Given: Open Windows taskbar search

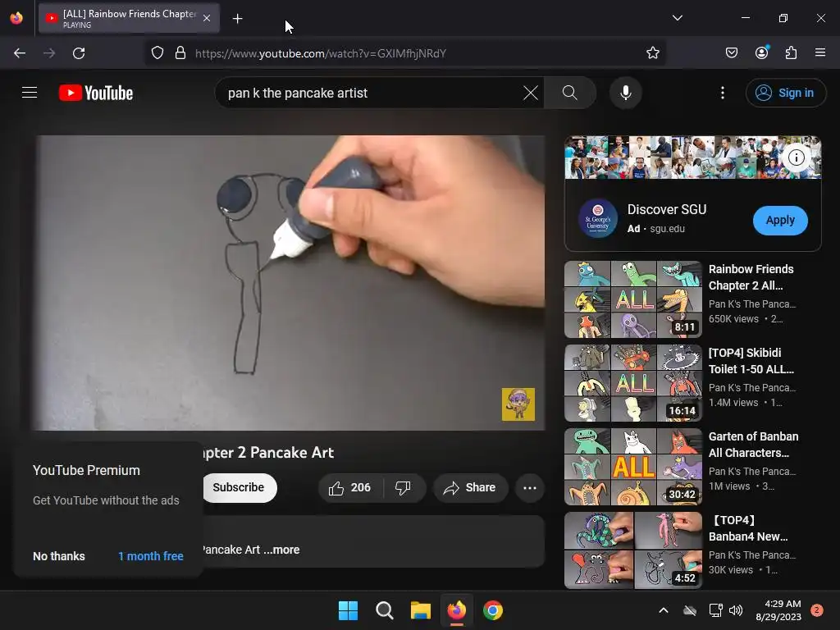Looking at the screenshot, I should pos(384,610).
